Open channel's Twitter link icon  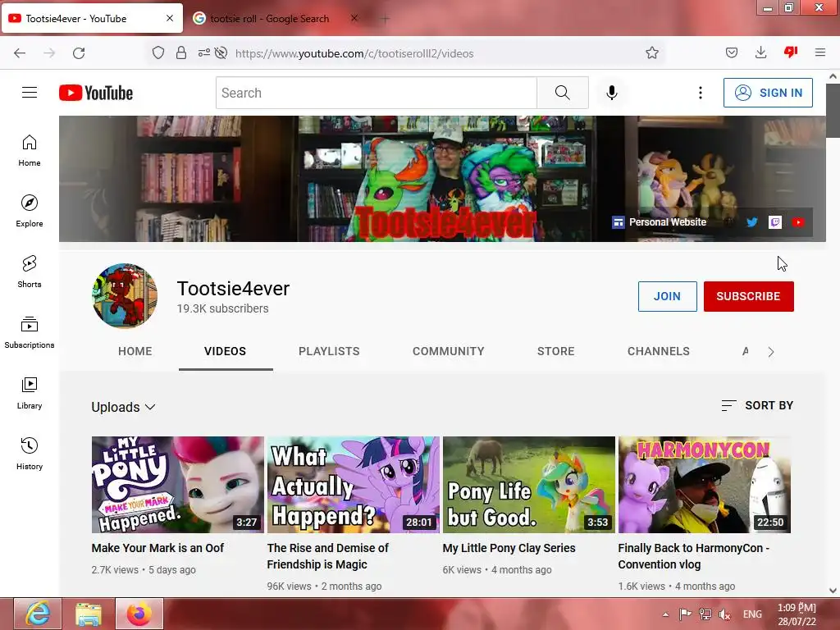[x=752, y=222]
